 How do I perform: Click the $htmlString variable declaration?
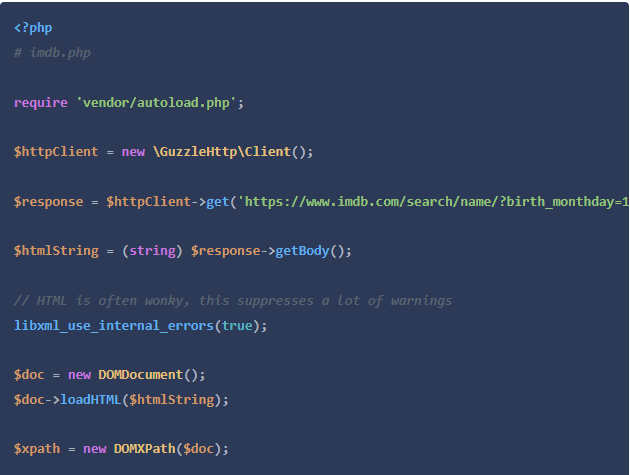coord(56,251)
